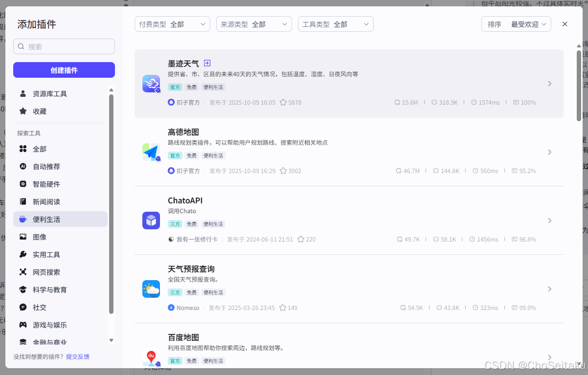The height and width of the screenshot is (375, 588).
Task: Select the 自动推荐 category
Action: point(60,167)
